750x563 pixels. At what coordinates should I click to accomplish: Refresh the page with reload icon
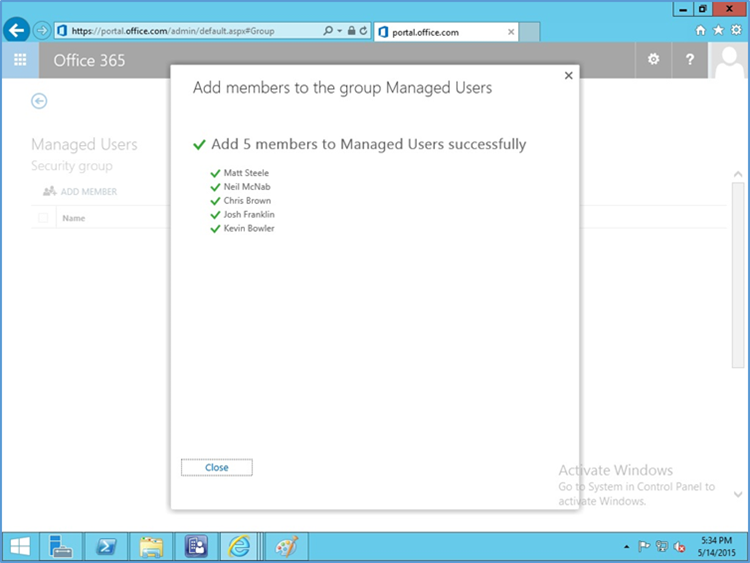(364, 31)
